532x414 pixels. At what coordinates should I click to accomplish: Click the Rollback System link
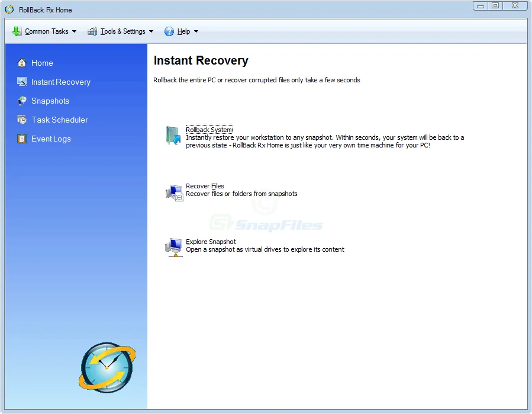209,130
